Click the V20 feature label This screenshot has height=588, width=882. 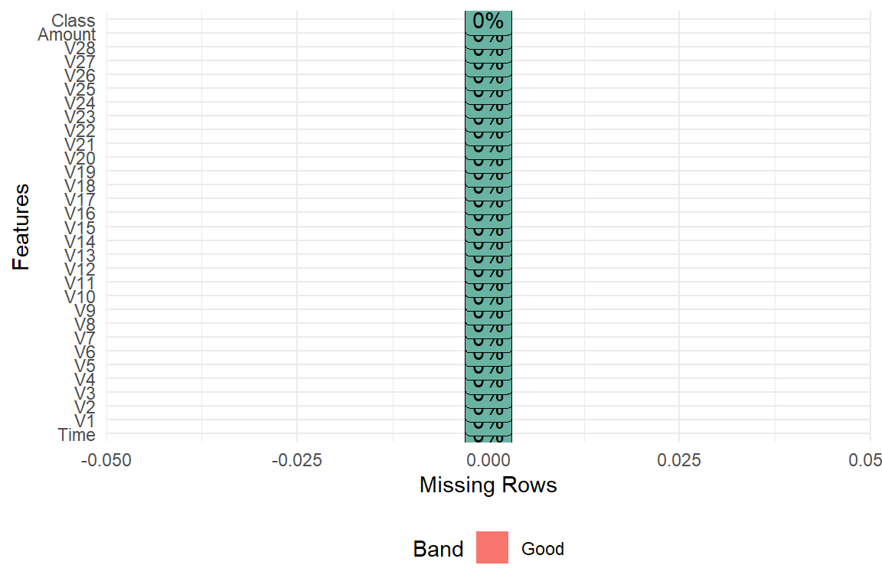(80, 158)
